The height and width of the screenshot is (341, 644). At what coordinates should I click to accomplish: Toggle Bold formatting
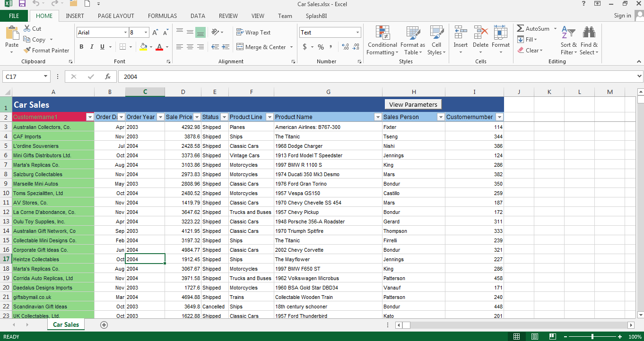point(81,47)
